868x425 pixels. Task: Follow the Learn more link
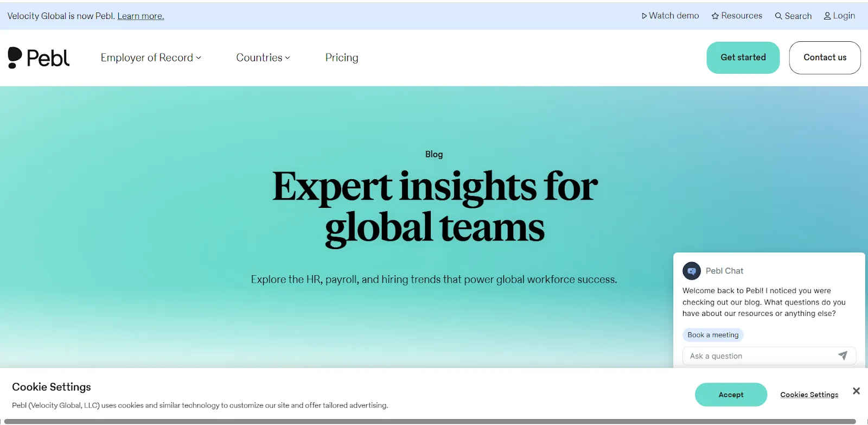141,16
